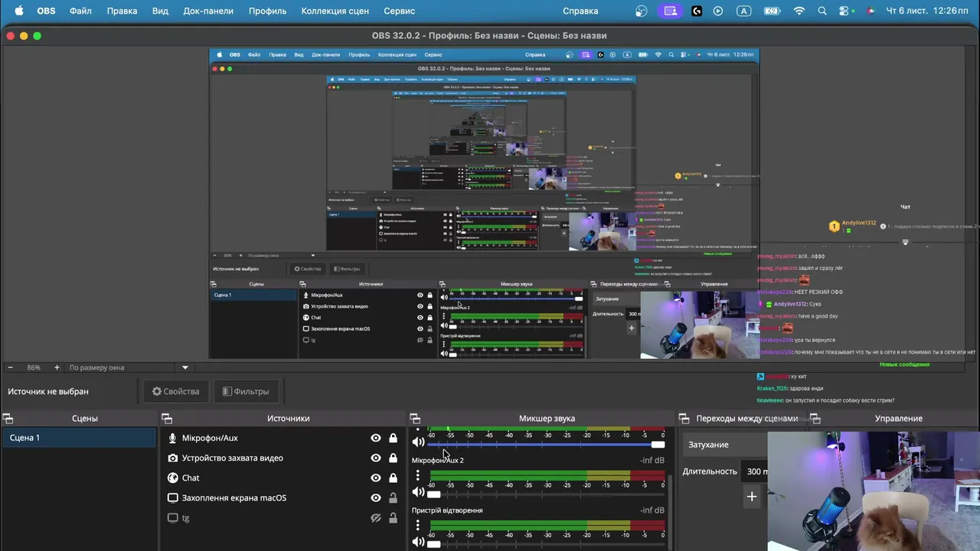Screen dimensions: 980x551
Task: Click the Logitech G HUB menu bar icon
Action: pyautogui.click(x=697, y=11)
